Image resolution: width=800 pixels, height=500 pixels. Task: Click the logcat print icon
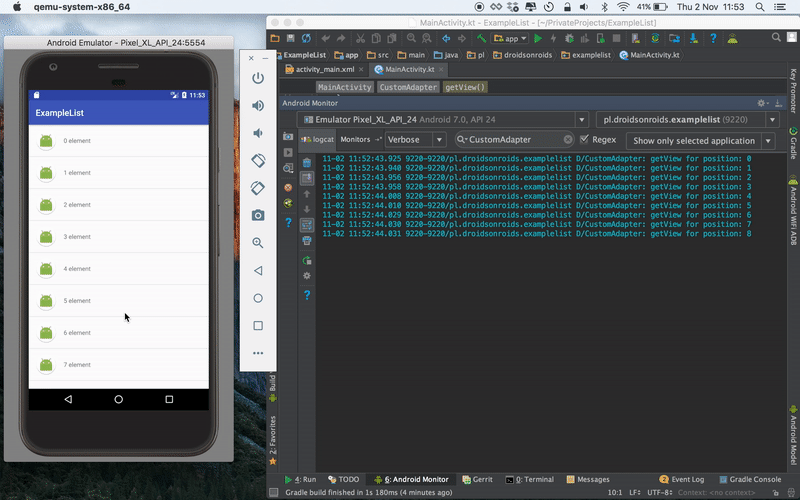(x=307, y=240)
